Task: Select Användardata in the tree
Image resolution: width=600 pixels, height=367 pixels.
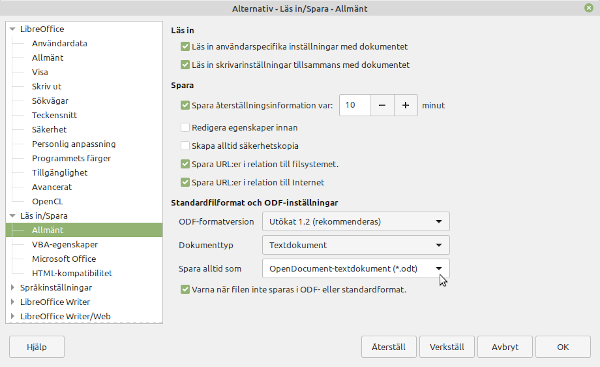Action: [x=59, y=43]
